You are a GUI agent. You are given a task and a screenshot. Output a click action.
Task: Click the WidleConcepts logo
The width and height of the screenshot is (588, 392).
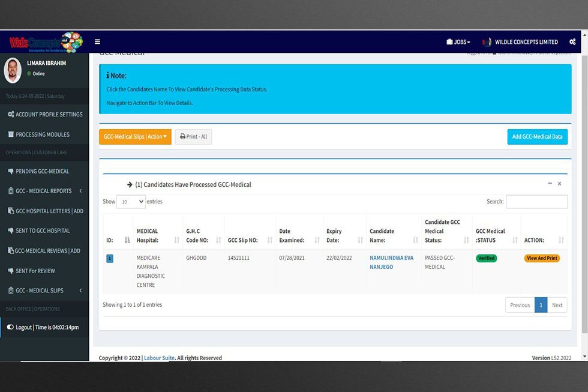(x=45, y=42)
